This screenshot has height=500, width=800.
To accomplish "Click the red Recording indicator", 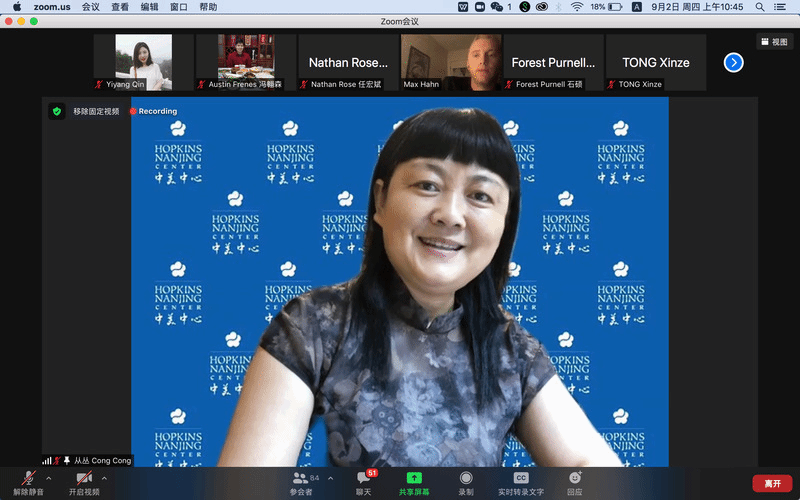I will pos(154,111).
